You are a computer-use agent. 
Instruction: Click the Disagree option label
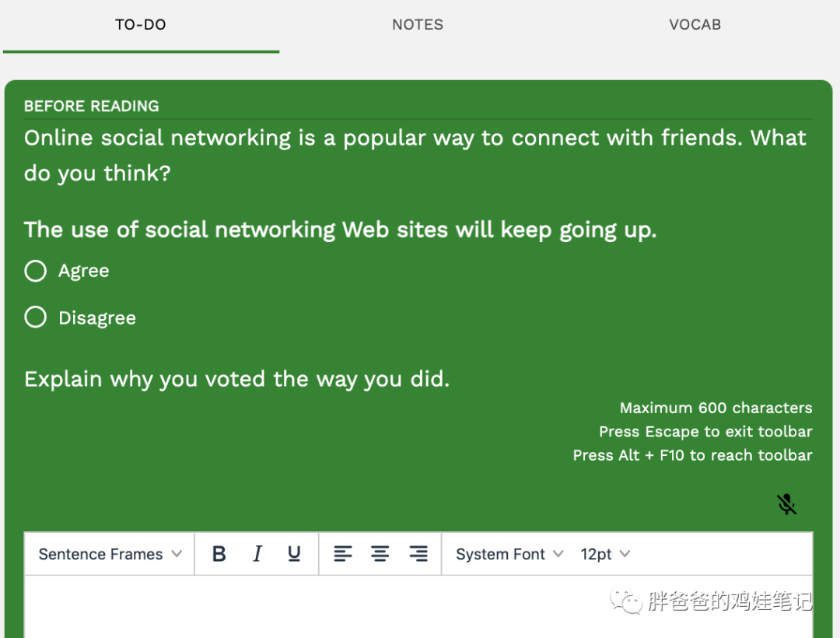[97, 318]
